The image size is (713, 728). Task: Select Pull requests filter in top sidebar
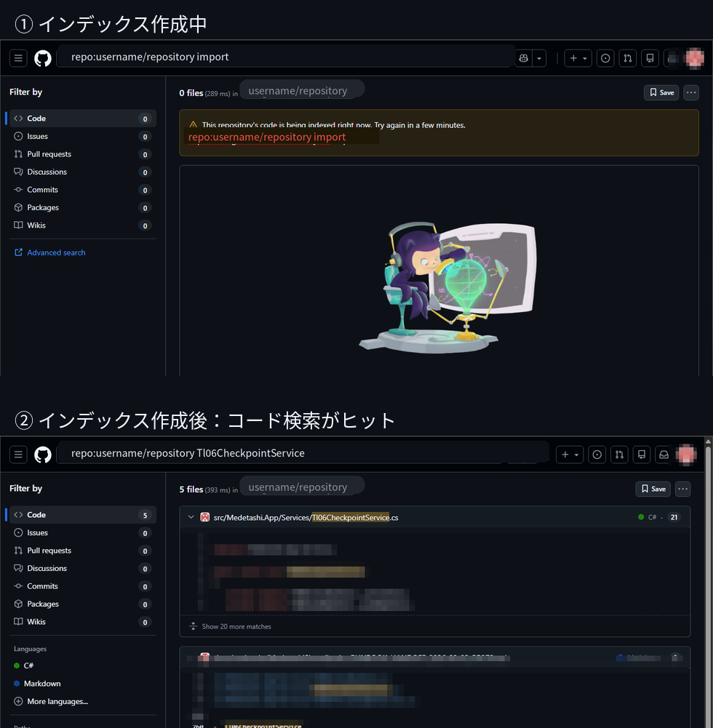(83, 154)
